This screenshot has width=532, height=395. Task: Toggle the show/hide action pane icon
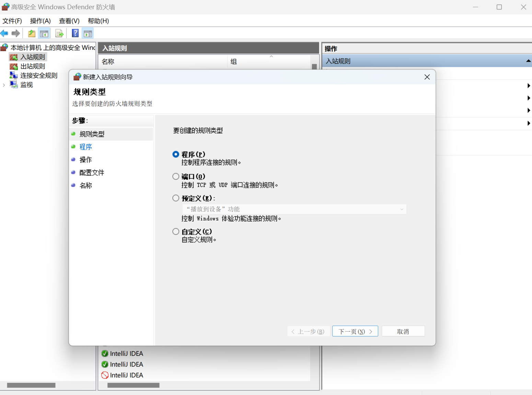88,33
